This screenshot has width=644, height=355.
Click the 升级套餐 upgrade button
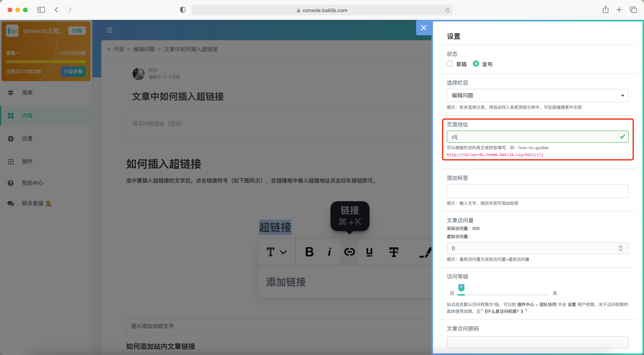(73, 71)
